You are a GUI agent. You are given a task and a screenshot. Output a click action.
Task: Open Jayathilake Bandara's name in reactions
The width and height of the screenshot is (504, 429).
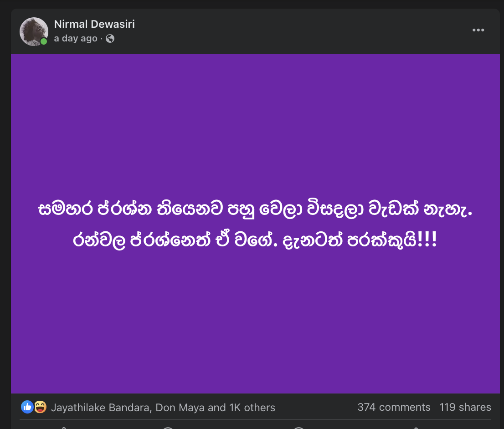(x=100, y=408)
